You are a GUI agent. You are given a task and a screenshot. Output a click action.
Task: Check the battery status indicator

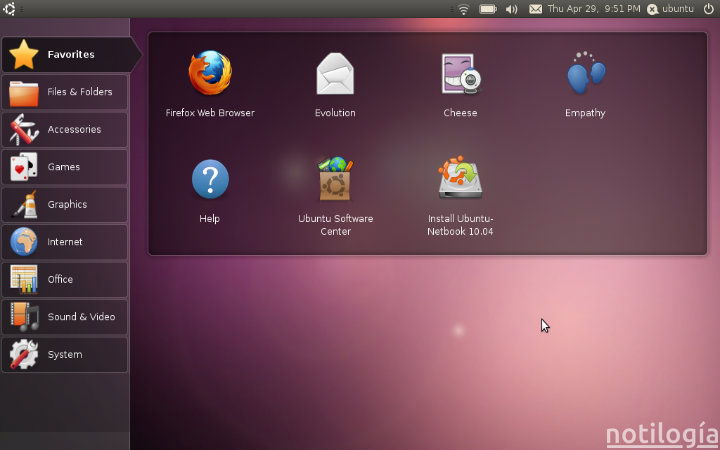coord(488,9)
